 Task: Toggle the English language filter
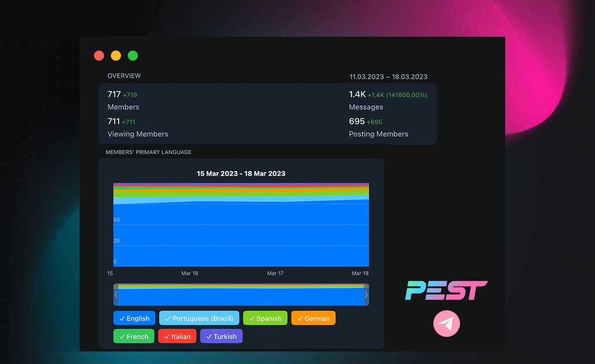point(134,318)
